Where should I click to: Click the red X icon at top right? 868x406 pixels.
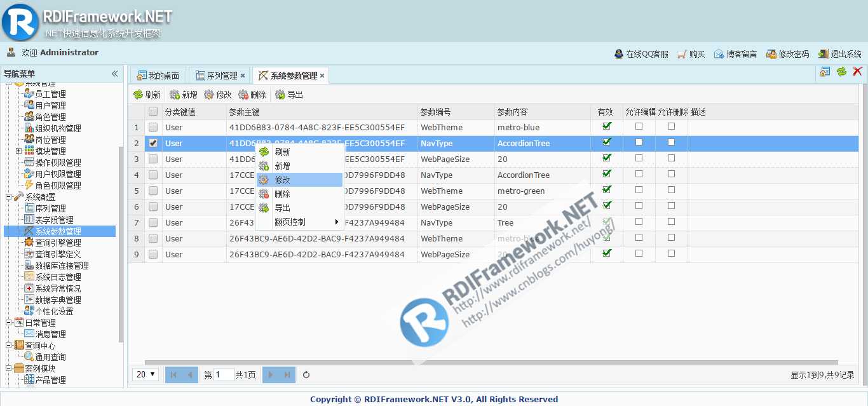858,72
